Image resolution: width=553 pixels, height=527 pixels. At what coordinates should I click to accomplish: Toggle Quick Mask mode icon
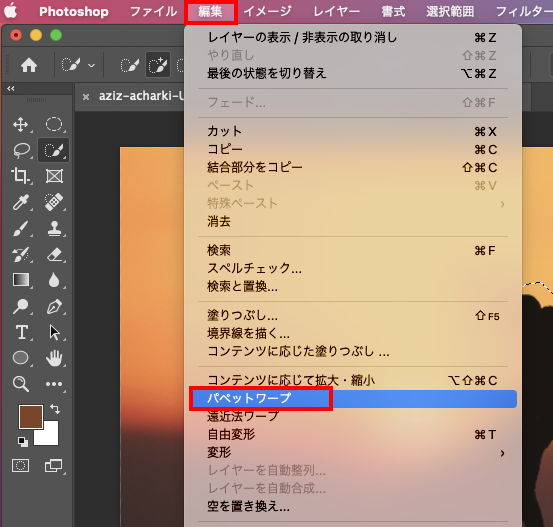20,466
